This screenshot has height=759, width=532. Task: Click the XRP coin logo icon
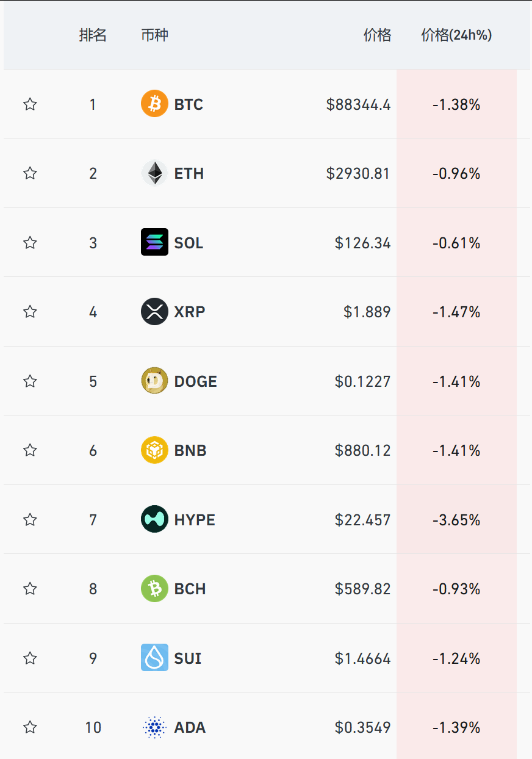pyautogui.click(x=154, y=312)
